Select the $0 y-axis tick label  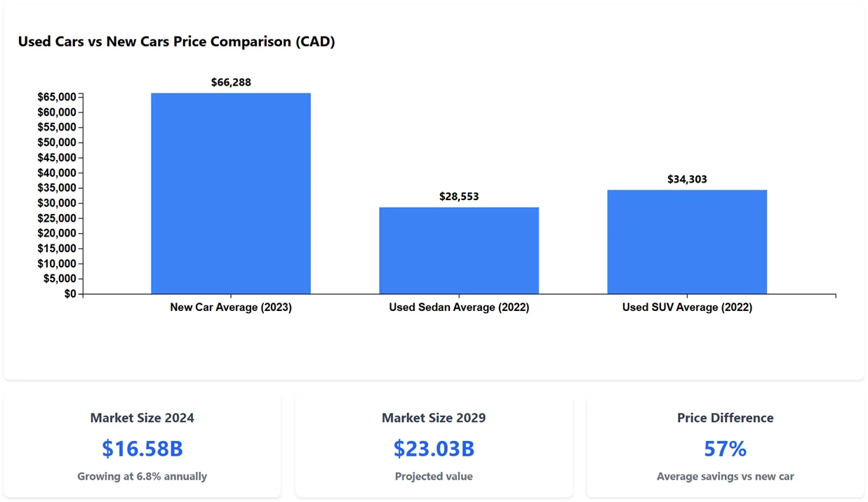click(x=69, y=294)
